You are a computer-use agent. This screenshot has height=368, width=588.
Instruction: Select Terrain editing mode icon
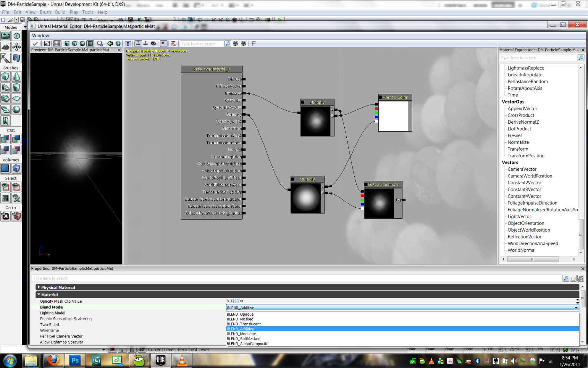(6, 47)
